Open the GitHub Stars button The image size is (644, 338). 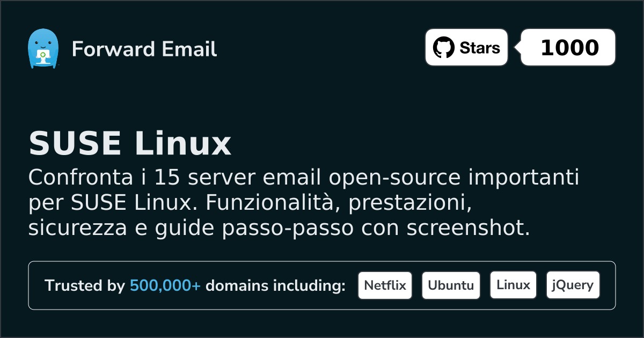(x=466, y=47)
